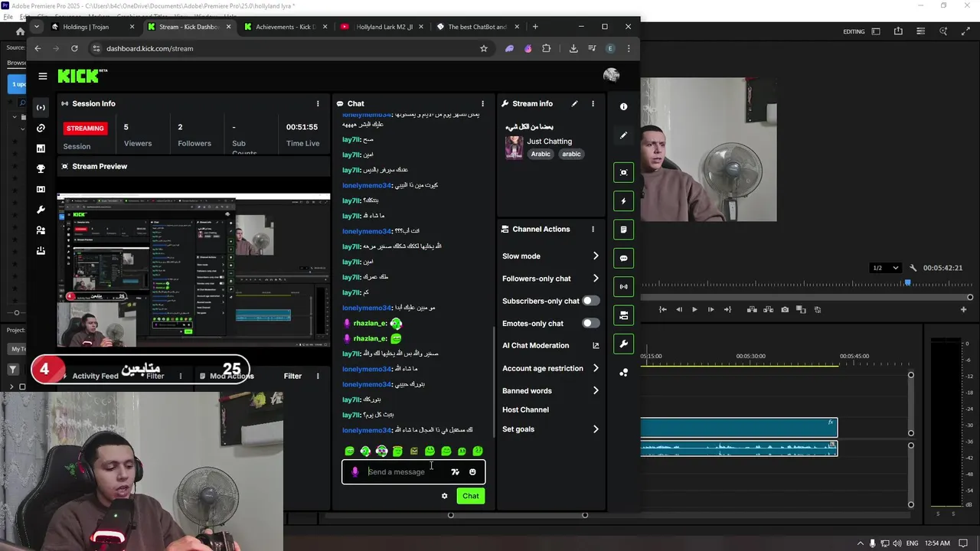This screenshot has width=980, height=551.
Task: Open the Kick hamburger menu
Action: click(43, 76)
